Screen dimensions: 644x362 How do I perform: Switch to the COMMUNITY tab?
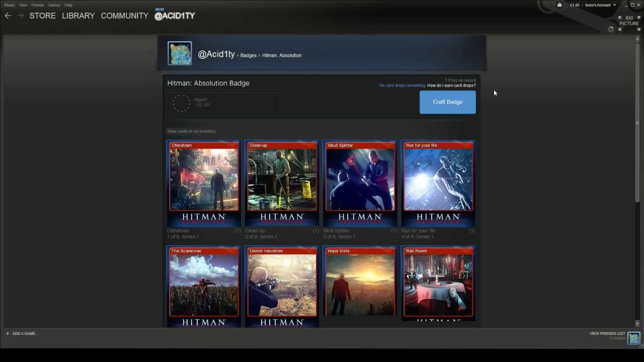click(124, 16)
